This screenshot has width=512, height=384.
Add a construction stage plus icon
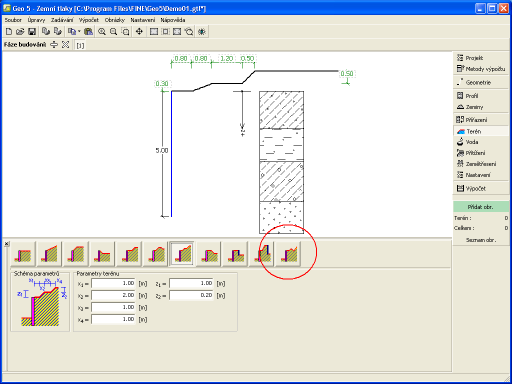54,45
